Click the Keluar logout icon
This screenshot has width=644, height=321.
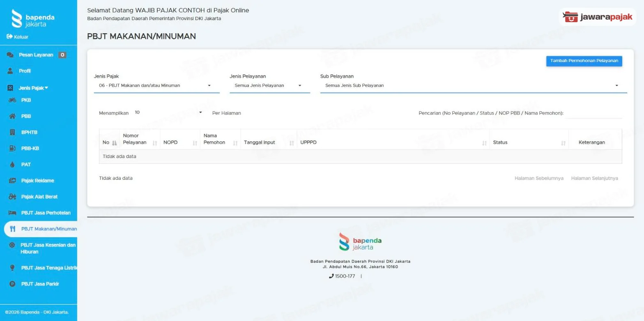click(x=9, y=37)
